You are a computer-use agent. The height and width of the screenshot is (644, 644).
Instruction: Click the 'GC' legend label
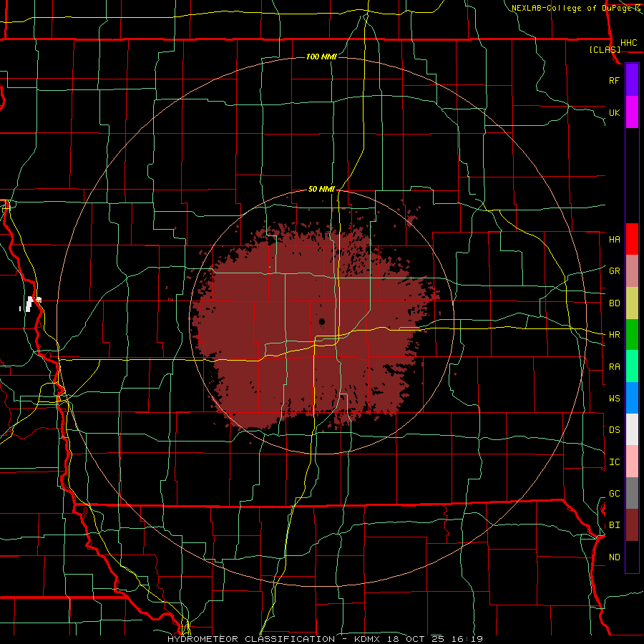point(614,494)
